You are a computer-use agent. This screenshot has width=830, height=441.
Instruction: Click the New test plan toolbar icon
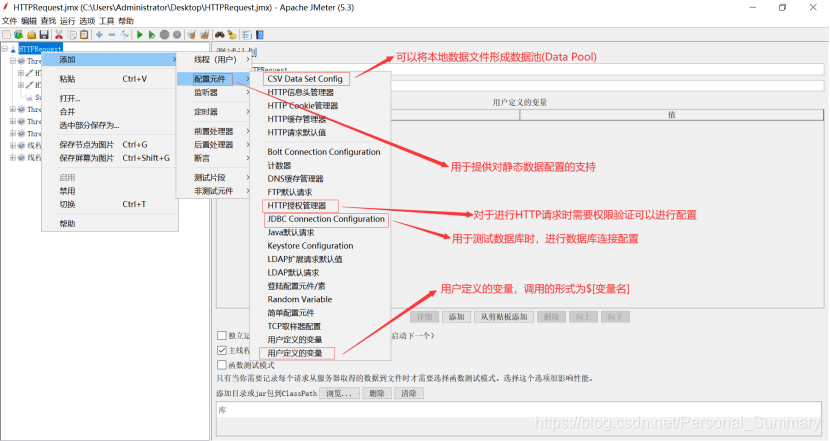point(6,35)
